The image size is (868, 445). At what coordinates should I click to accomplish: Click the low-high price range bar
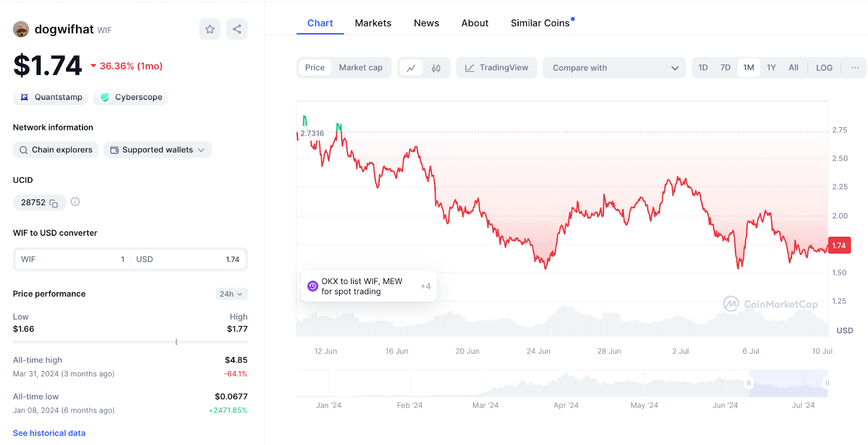(x=130, y=342)
